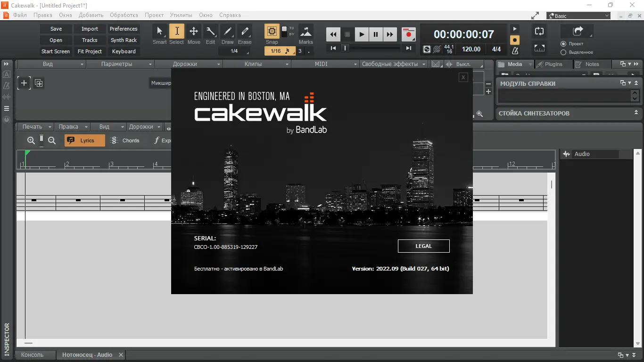Click the Audio track waveform icon

(566, 154)
